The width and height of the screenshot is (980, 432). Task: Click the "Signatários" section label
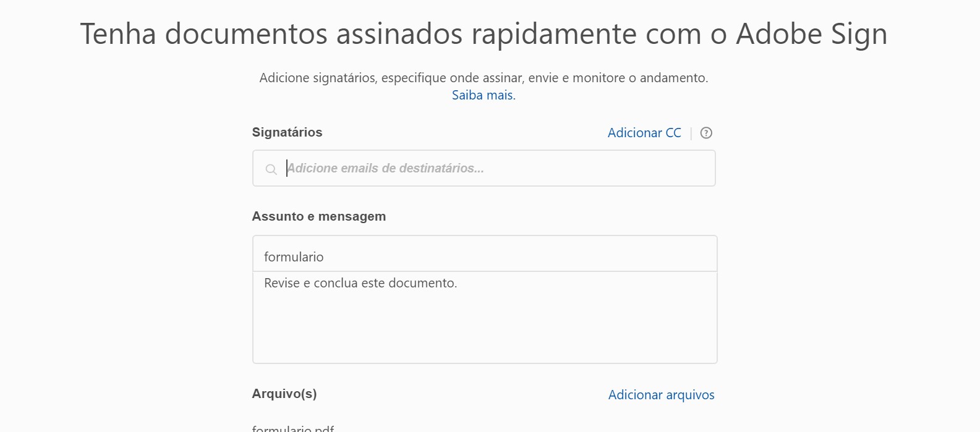coord(287,132)
